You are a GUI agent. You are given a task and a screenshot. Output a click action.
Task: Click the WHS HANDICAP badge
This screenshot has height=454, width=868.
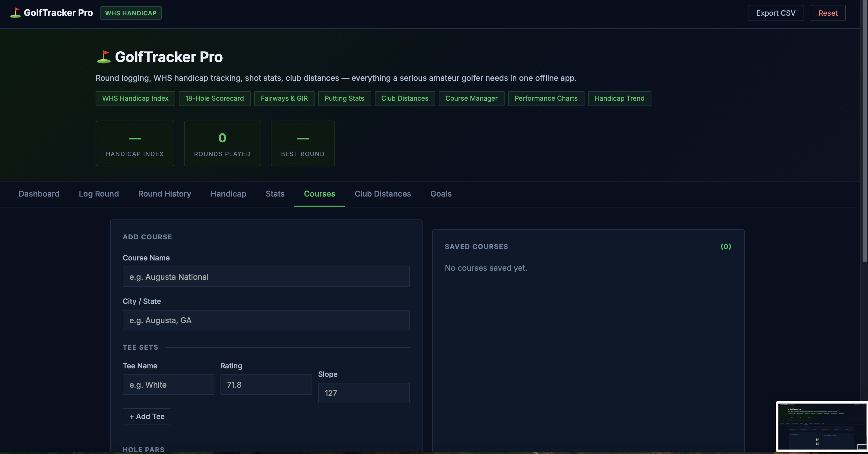131,13
